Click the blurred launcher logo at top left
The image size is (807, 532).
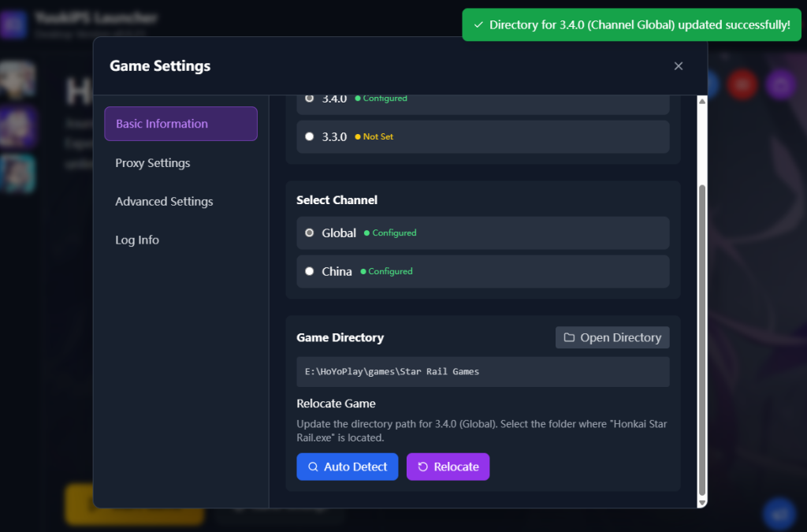point(14,24)
